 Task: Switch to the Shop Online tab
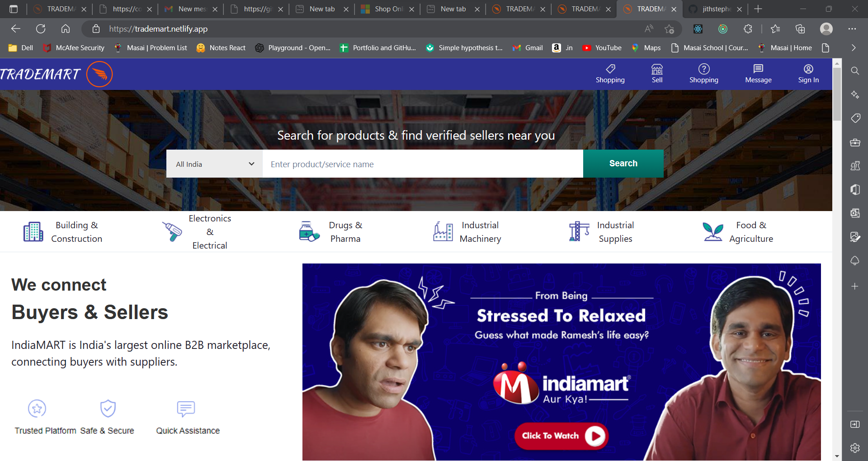pos(387,9)
